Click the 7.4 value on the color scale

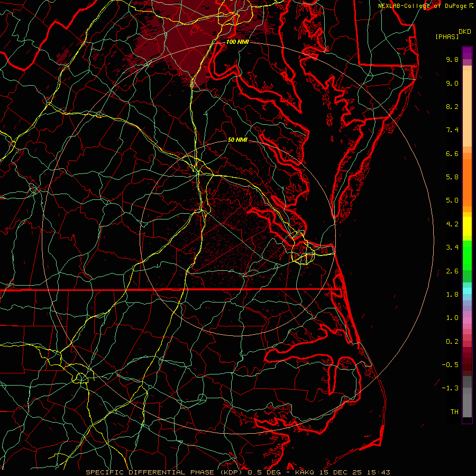tap(452, 130)
